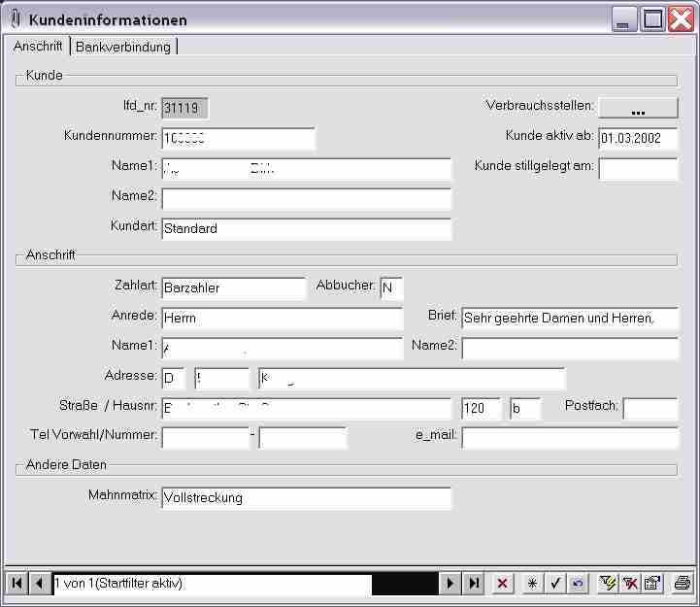Viewport: 700px width, 607px height.
Task: Jump to last record button
Action: (474, 584)
